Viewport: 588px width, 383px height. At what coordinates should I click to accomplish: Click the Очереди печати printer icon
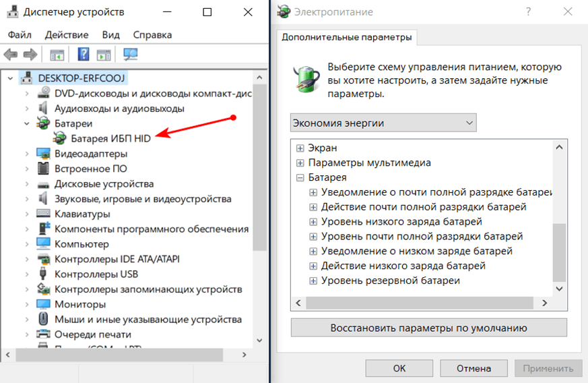point(44,334)
